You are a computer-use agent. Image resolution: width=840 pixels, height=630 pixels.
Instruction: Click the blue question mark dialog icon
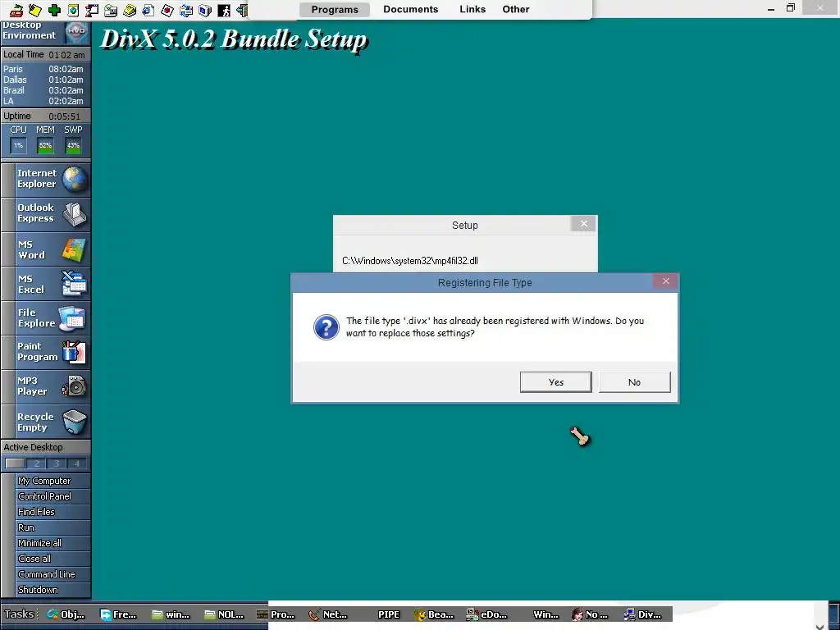[326, 326]
